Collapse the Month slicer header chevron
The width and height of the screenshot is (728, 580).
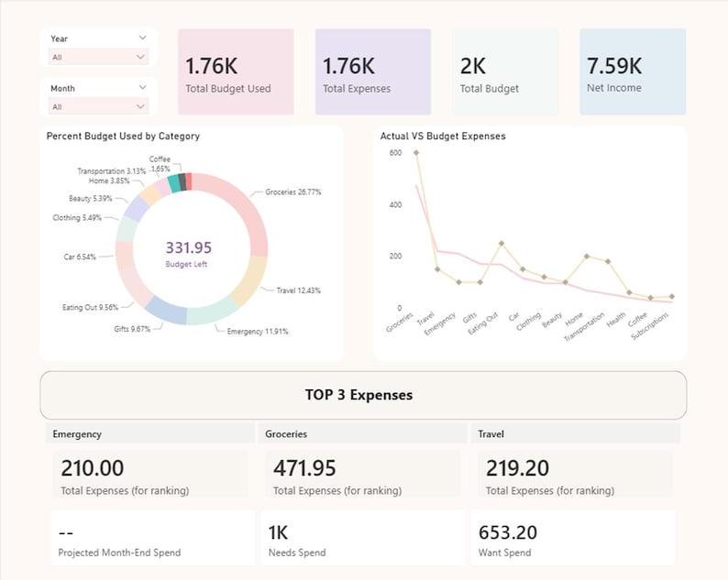pyautogui.click(x=142, y=87)
